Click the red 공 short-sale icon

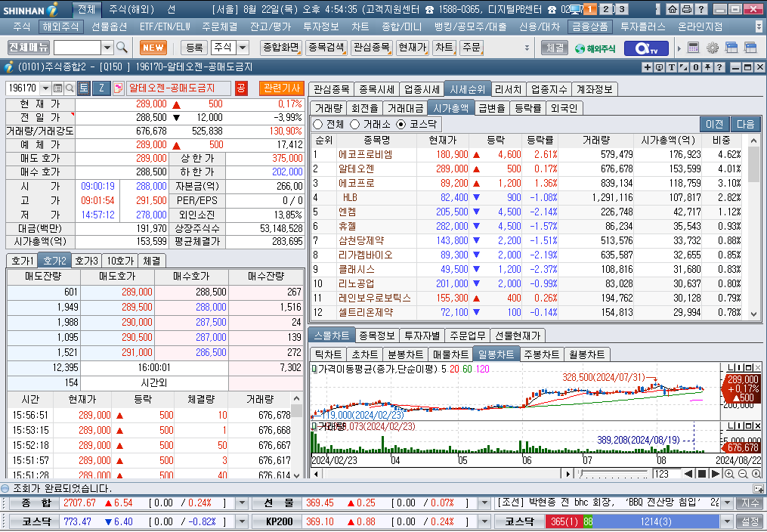pos(240,88)
